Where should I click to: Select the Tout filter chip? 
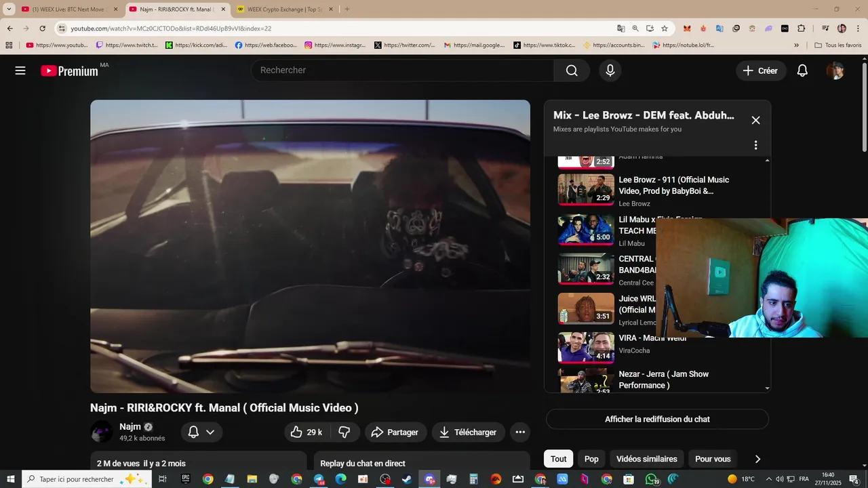click(x=558, y=459)
